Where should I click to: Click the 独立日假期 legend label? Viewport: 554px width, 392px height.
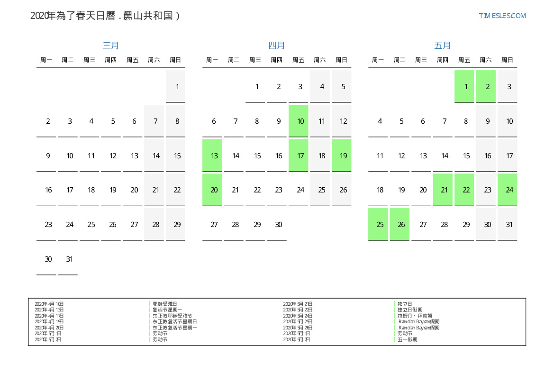tap(410, 310)
